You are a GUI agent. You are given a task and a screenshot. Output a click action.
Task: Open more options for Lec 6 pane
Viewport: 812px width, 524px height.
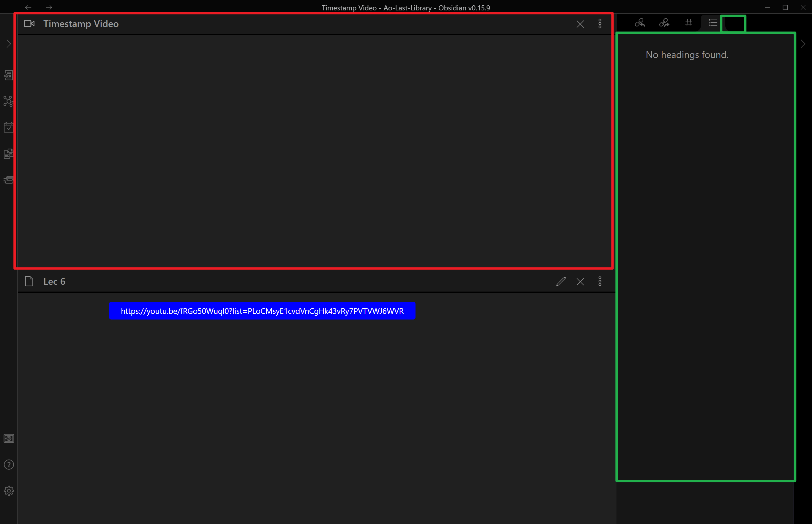tap(601, 281)
